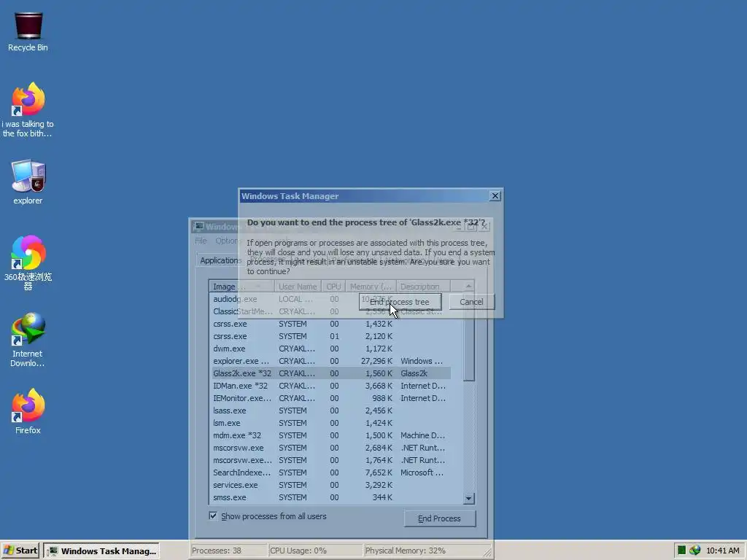Click the process list scrollbar thumb
Image resolution: width=747 pixels, height=560 pixels.
click(x=469, y=336)
